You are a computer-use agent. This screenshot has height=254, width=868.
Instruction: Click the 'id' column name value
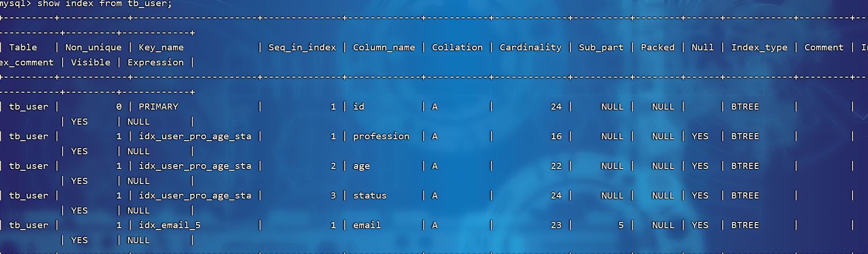359,107
